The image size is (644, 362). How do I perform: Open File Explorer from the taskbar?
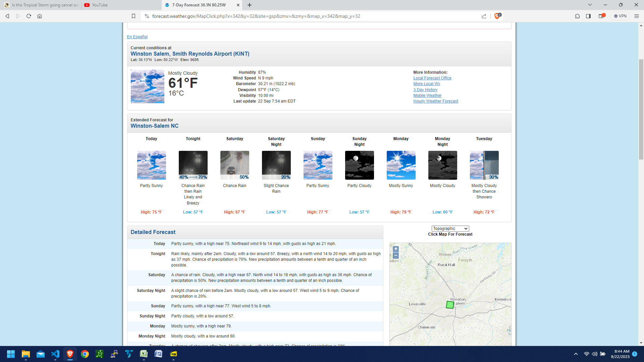[26, 354]
